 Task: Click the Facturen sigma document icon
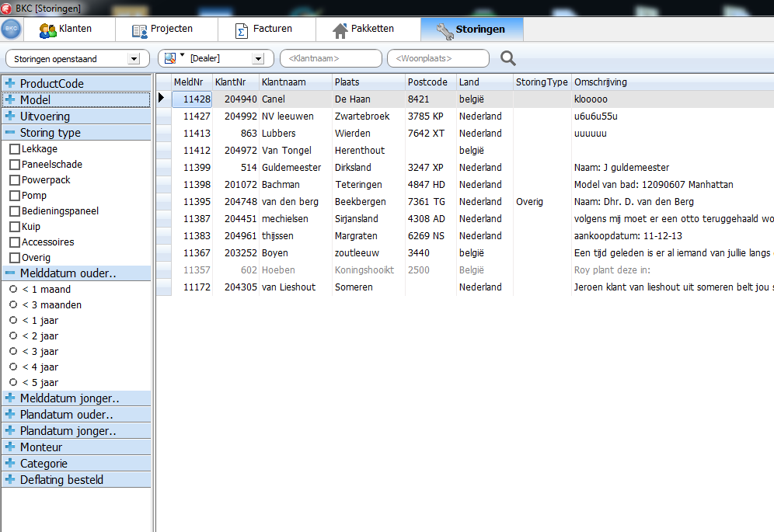pyautogui.click(x=242, y=30)
